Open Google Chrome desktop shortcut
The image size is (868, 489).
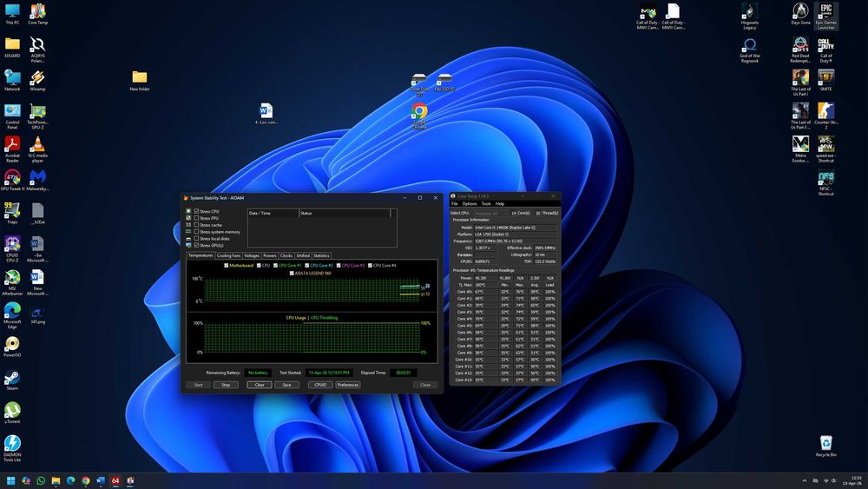419,117
